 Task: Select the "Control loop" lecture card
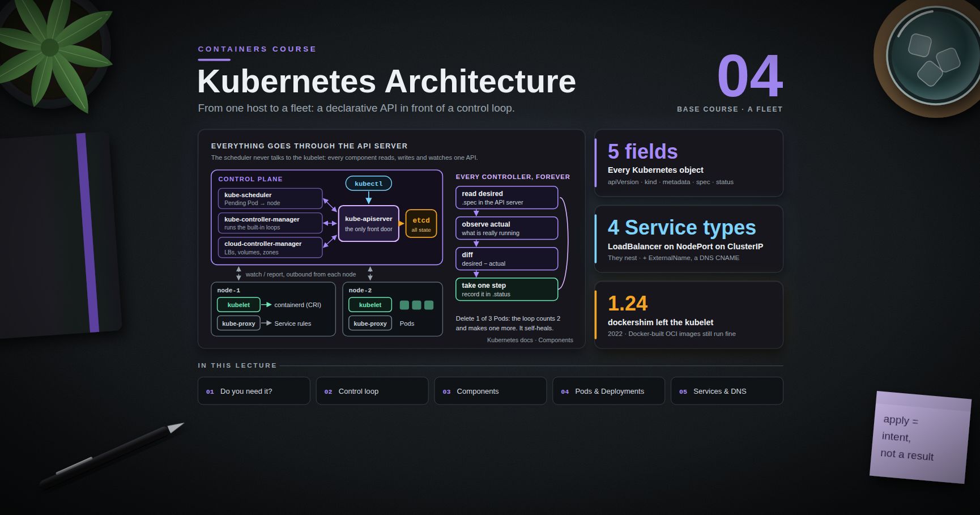(x=372, y=391)
